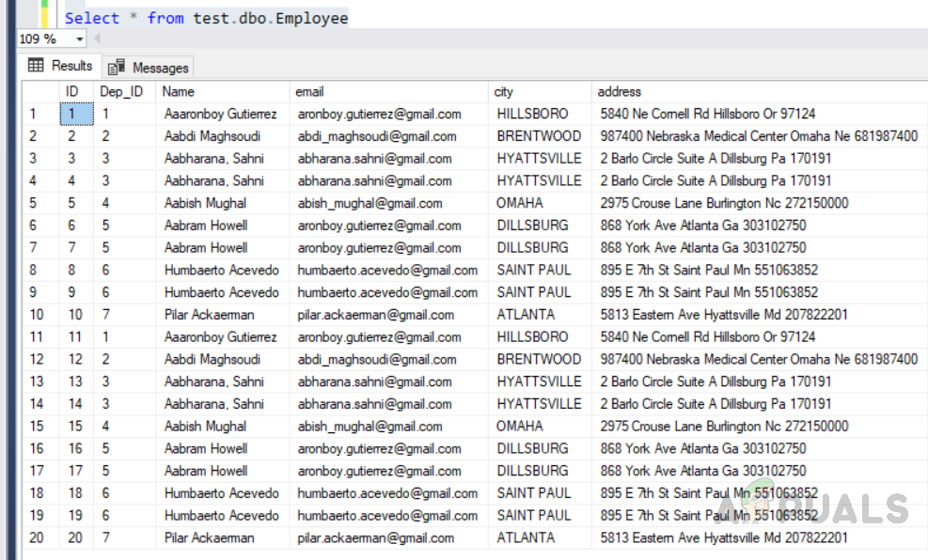The width and height of the screenshot is (928, 560).
Task: Click the email column header
Action: 389,92
